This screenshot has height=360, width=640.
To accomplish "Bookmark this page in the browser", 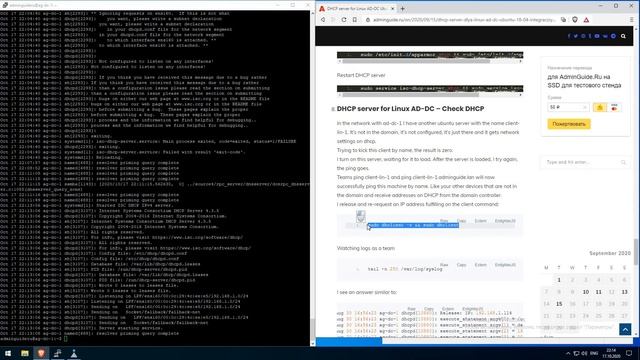I will (x=355, y=20).
